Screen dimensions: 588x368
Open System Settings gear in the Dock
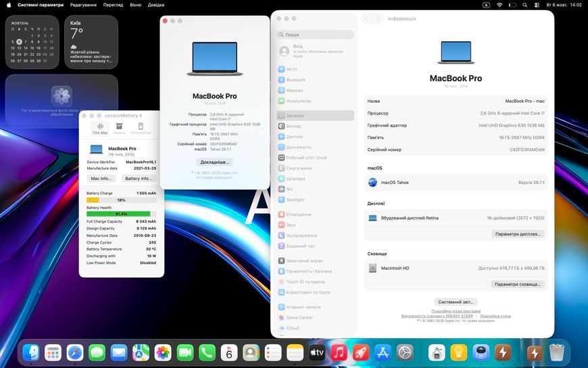click(405, 353)
